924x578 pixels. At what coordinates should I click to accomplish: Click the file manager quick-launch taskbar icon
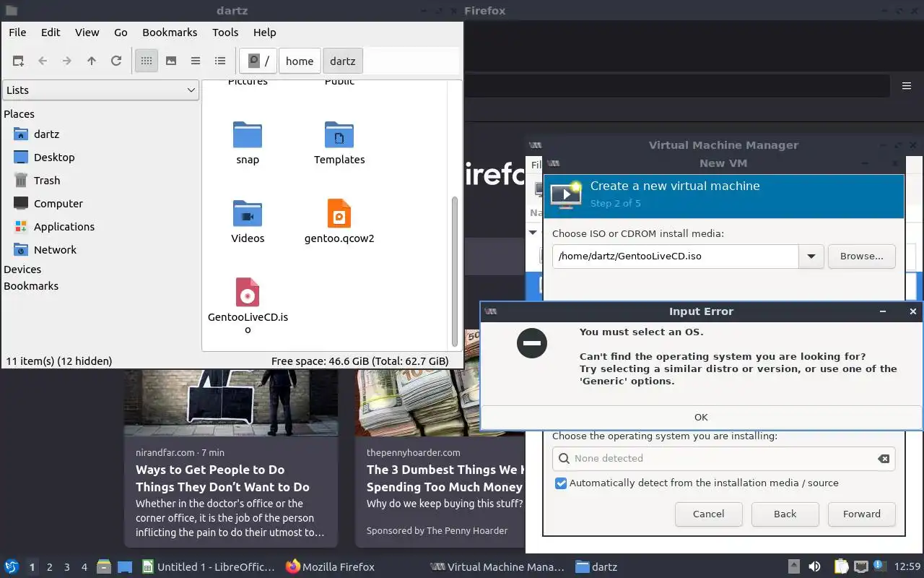click(104, 566)
